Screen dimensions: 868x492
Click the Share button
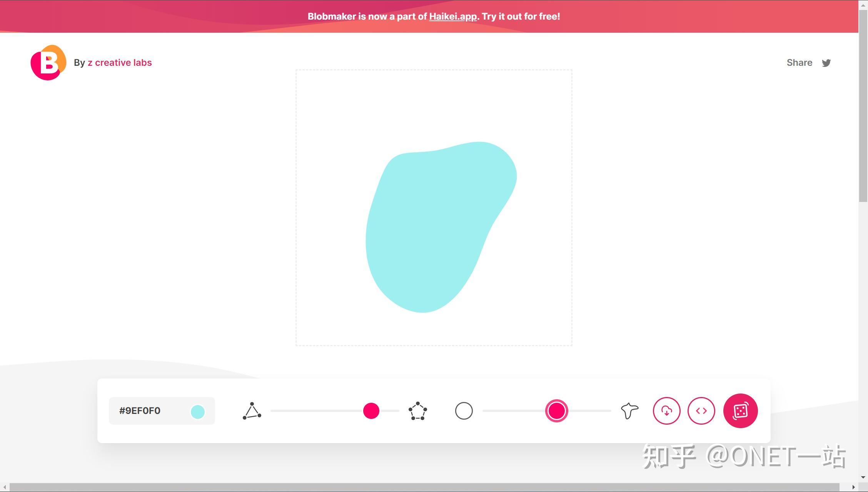[x=799, y=62]
